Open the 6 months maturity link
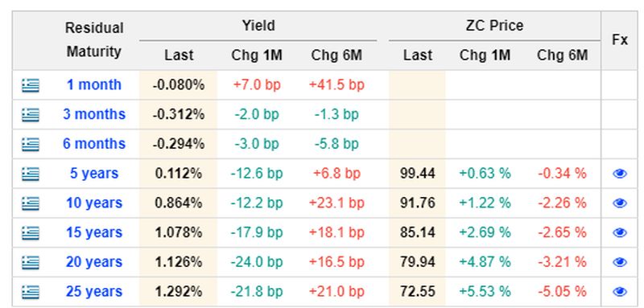This screenshot has height=308, width=644. (94, 144)
